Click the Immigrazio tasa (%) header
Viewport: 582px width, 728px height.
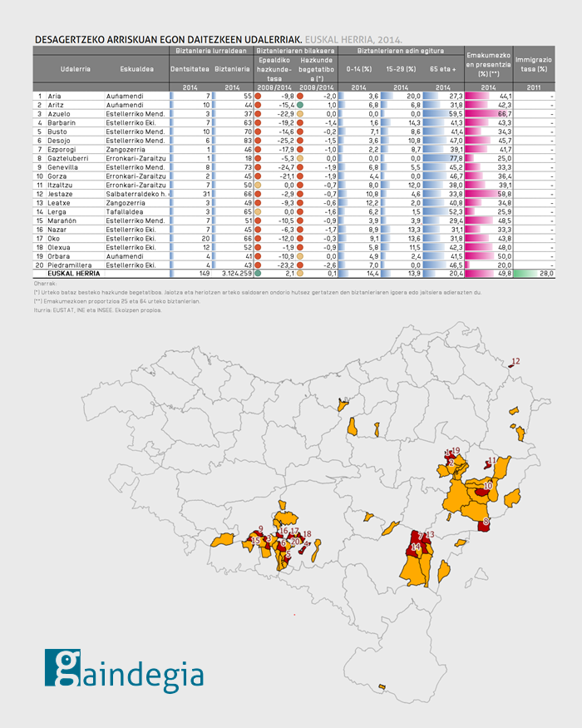tap(535, 65)
